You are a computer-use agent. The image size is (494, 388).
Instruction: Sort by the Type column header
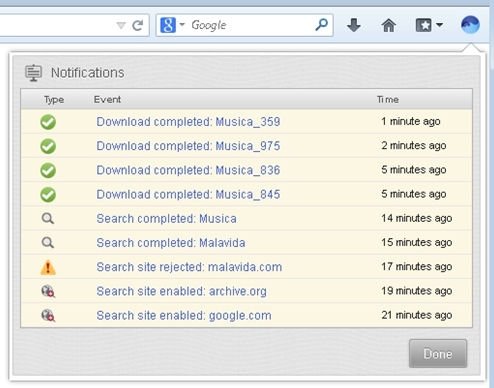point(54,99)
